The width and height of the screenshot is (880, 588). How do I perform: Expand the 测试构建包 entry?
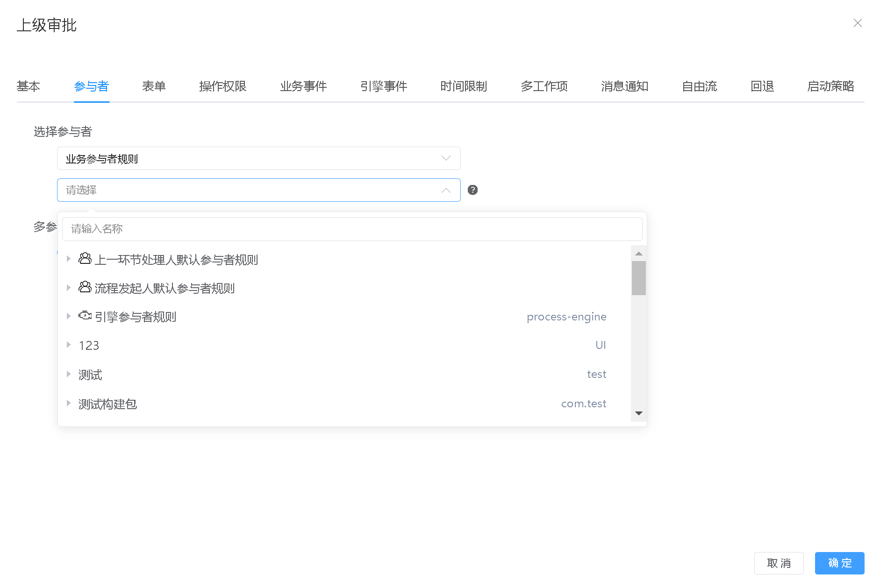pyautogui.click(x=69, y=404)
